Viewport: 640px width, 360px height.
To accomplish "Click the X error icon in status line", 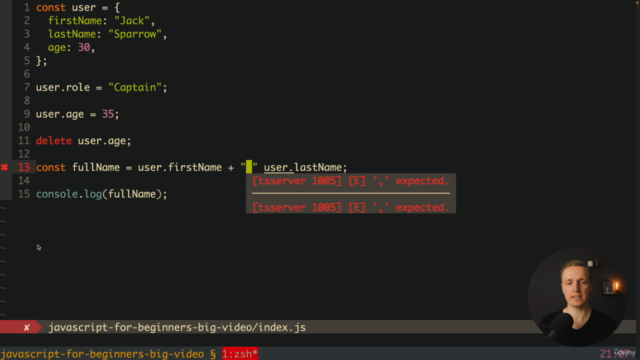I will [x=27, y=327].
